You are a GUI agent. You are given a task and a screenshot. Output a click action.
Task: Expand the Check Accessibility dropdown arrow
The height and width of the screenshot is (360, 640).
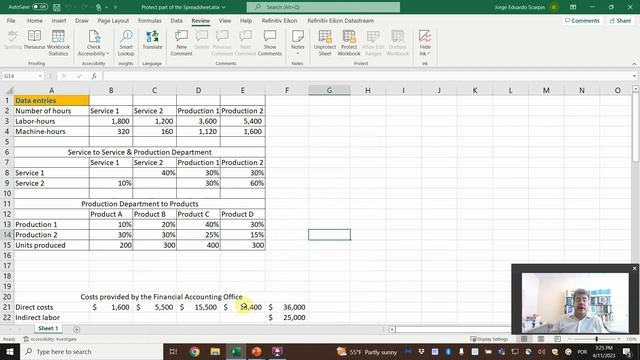tap(107, 53)
